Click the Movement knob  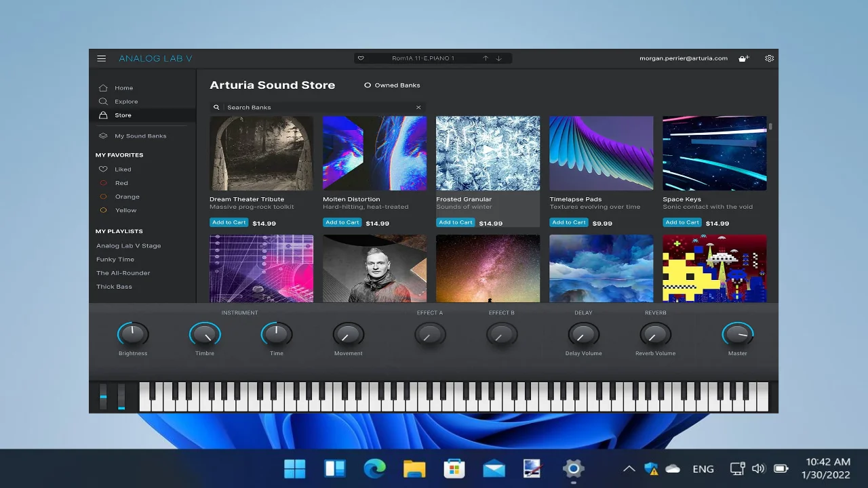[x=349, y=334]
